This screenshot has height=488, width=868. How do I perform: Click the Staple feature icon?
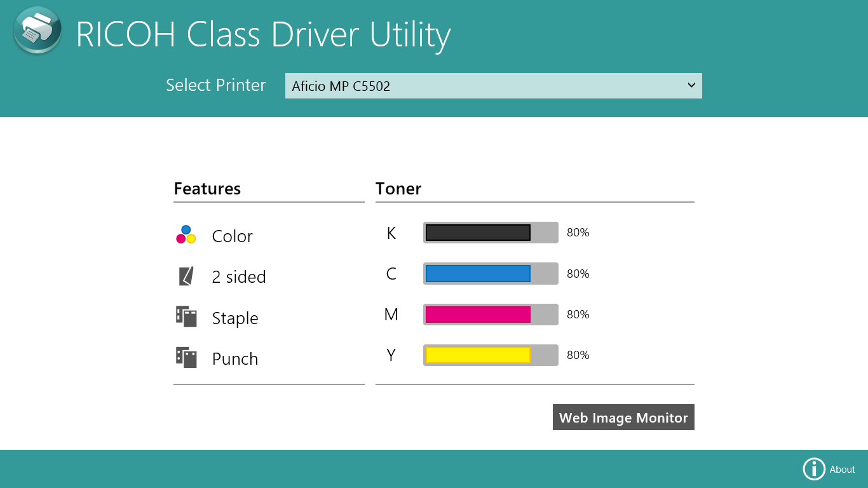coord(186,317)
